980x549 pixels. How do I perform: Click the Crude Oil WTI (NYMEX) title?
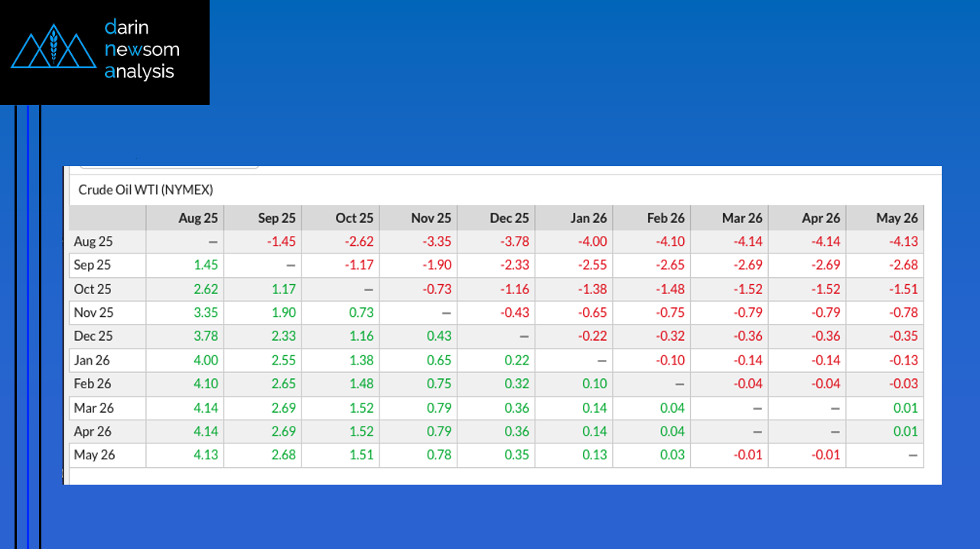pyautogui.click(x=145, y=190)
